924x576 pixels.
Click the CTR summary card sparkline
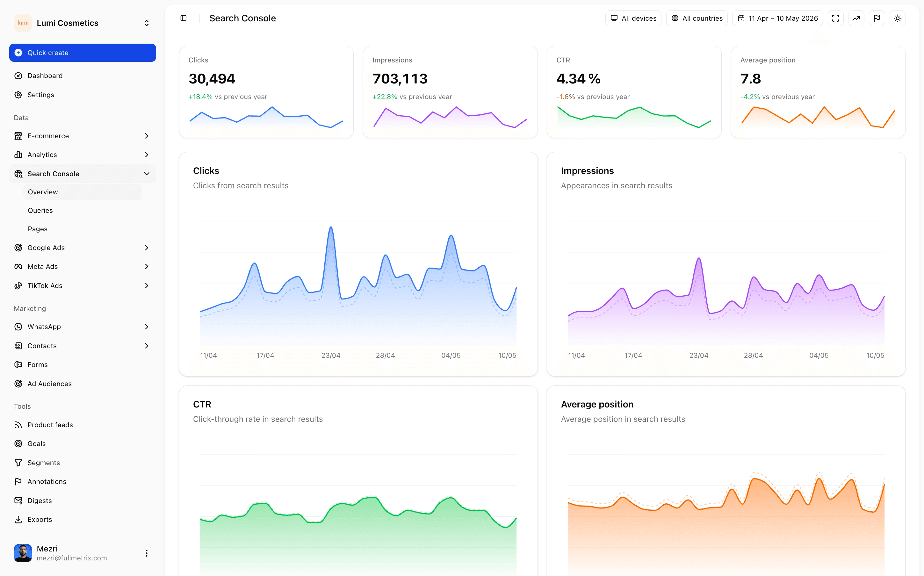(634, 118)
